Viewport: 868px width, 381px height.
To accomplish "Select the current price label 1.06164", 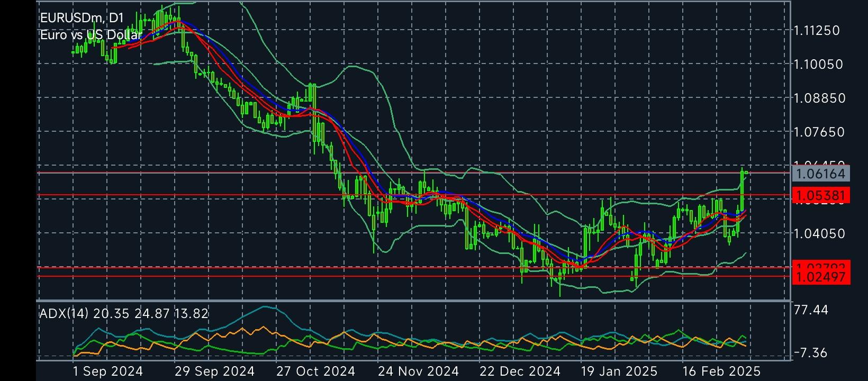I will click(820, 173).
